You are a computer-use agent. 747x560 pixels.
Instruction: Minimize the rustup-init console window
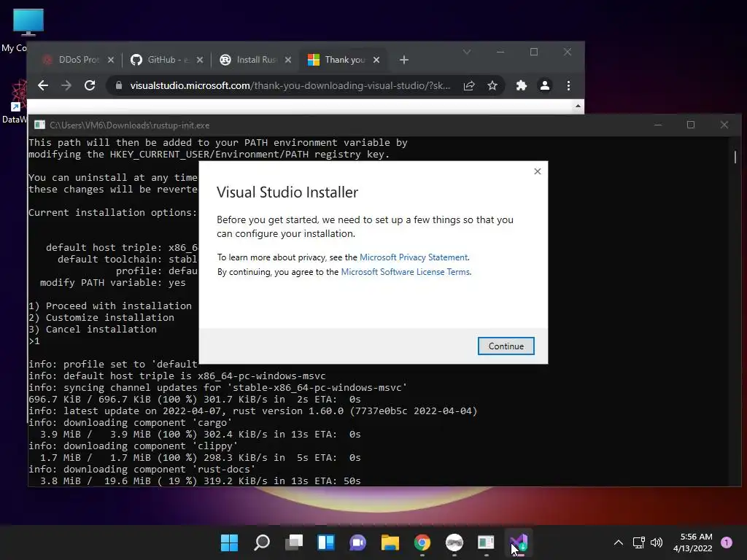pos(658,125)
